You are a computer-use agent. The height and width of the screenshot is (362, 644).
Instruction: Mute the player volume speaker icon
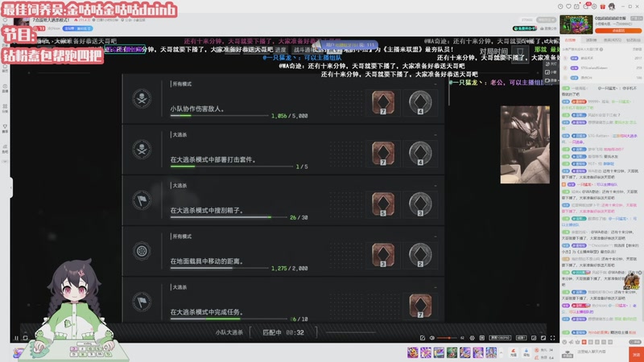point(431,338)
